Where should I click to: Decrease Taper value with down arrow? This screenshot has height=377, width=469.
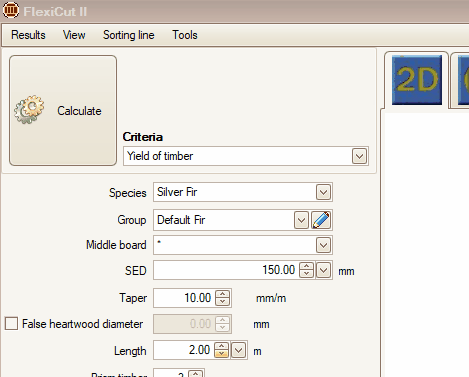(222, 302)
